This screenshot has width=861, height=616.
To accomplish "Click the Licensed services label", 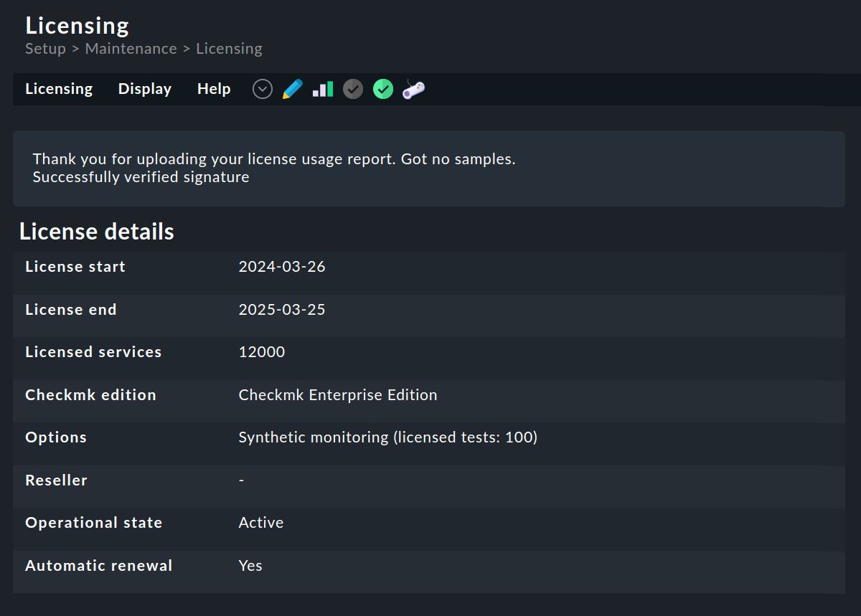I will click(93, 352).
